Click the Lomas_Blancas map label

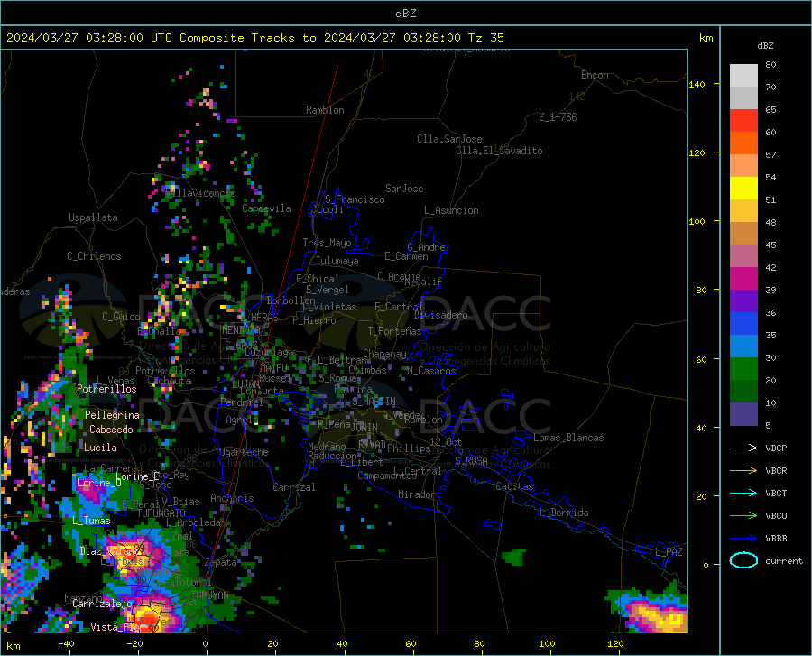[568, 438]
